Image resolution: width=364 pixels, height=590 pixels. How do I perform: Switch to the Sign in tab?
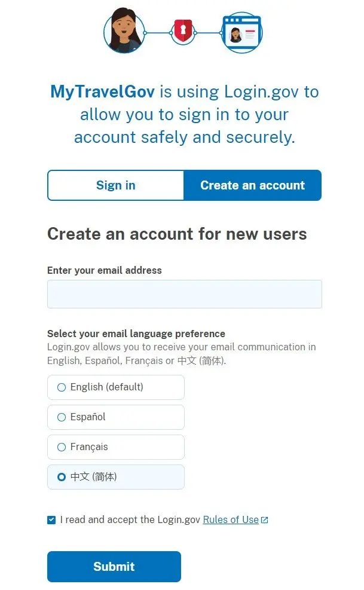(x=115, y=185)
